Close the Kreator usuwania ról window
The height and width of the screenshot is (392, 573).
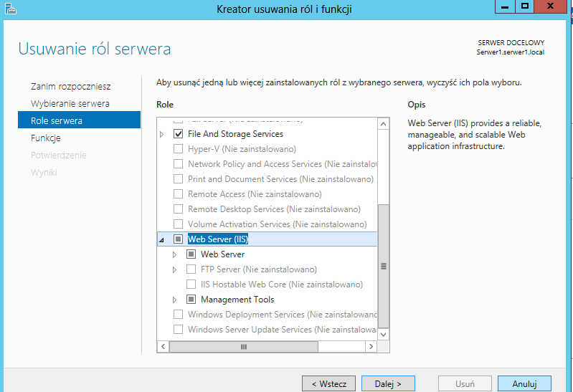(550, 6)
